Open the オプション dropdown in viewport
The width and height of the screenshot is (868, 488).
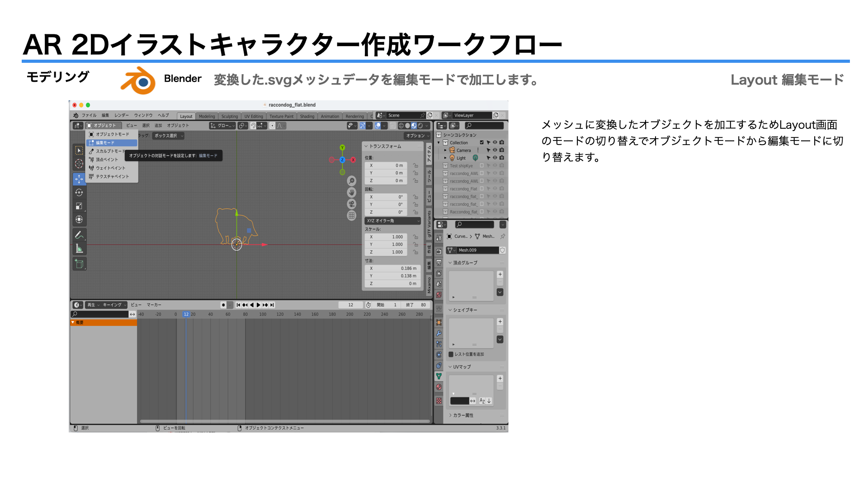pyautogui.click(x=417, y=136)
